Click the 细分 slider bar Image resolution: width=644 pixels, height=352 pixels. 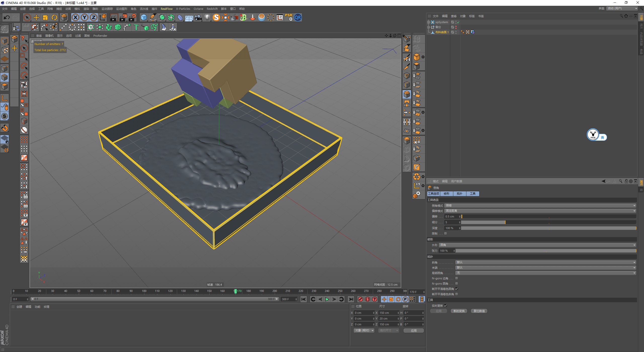click(x=548, y=222)
